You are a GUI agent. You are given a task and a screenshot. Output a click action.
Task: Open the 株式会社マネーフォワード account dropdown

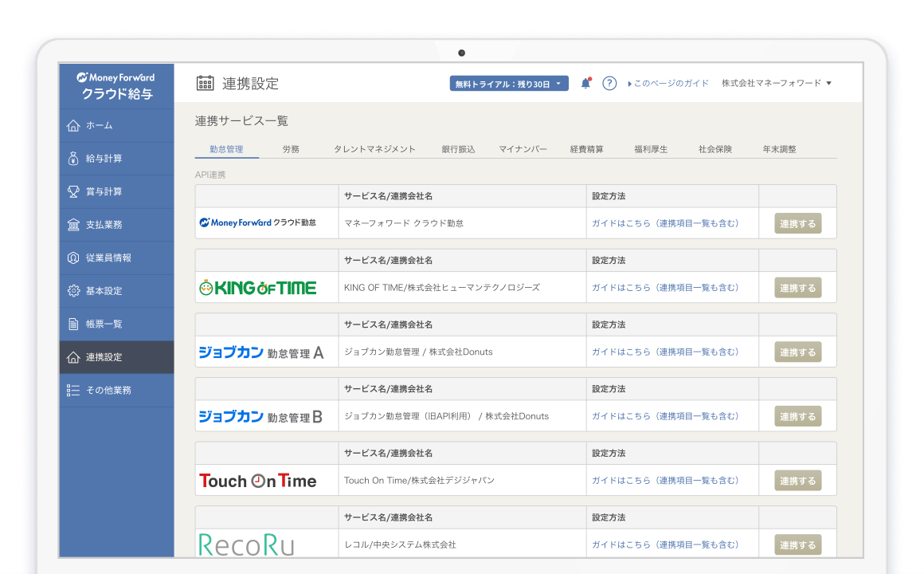pyautogui.click(x=777, y=83)
